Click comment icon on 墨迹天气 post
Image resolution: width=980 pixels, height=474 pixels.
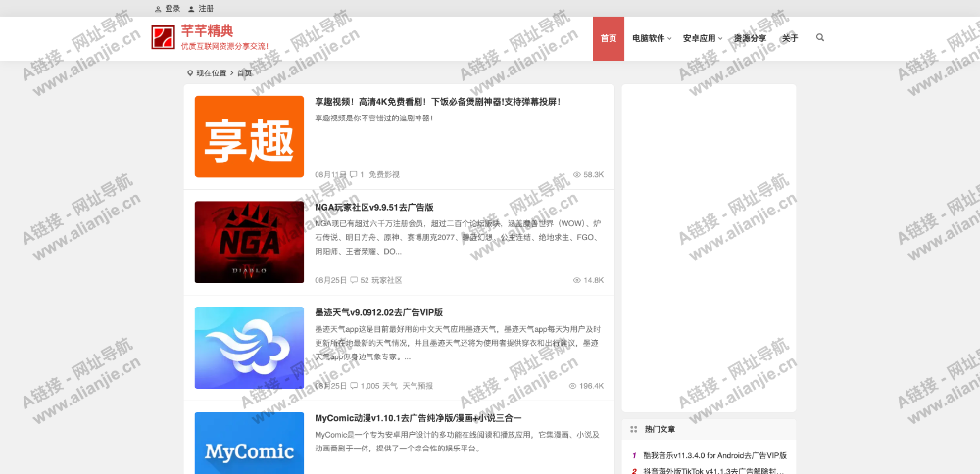pos(354,386)
